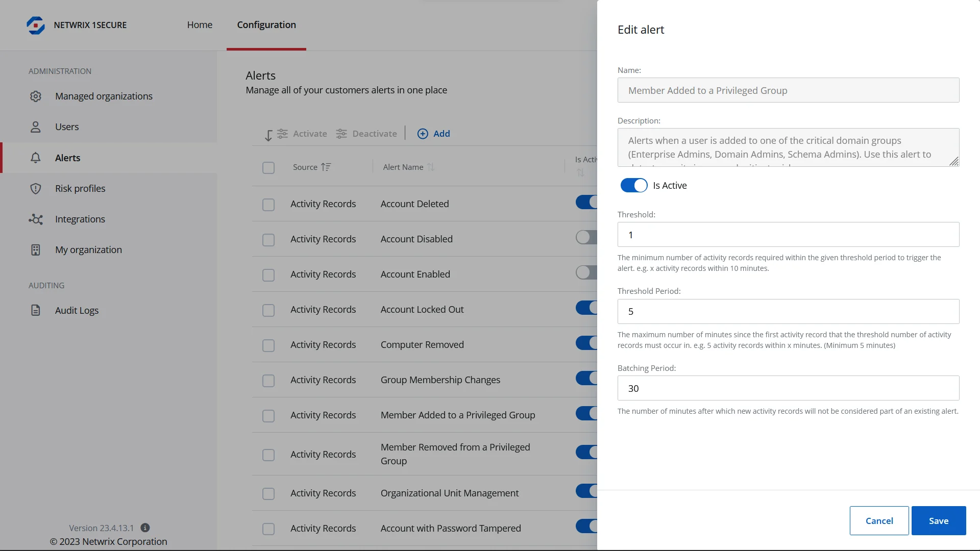Click the Alert Name column sort icon
Viewport: 980px width, 551px height.
coord(431,167)
